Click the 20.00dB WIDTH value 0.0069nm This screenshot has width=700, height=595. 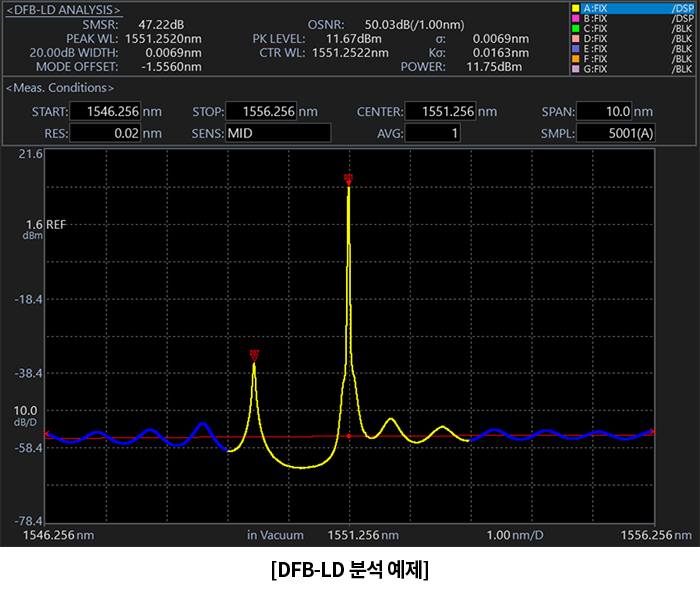(173, 53)
